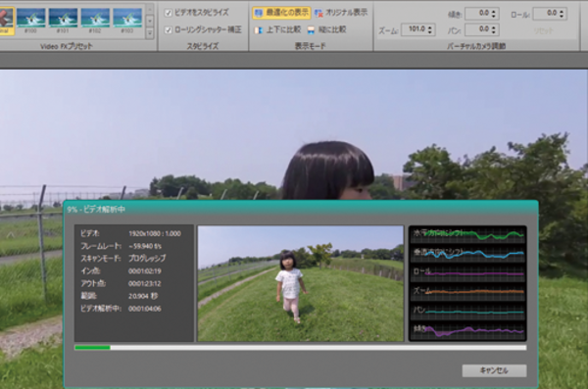Switch to 最適化の表示 view mode
The width and height of the screenshot is (588, 389).
[281, 13]
